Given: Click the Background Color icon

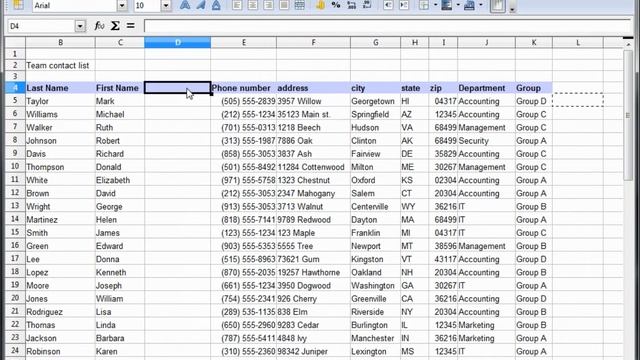Looking at the screenshot, I should click(x=447, y=5).
